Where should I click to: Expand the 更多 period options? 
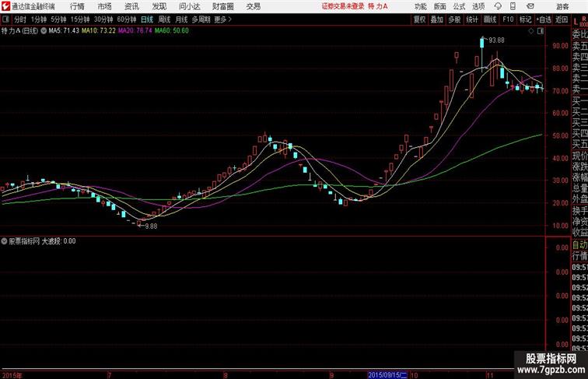(223, 19)
